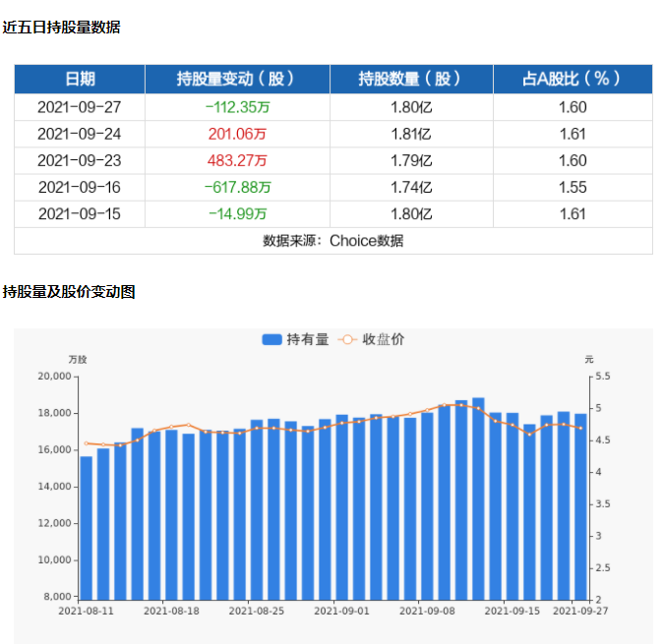Viewport: 663px width, 644px height.
Task: Click the 1.79亿 holdings cell
Action: click(411, 160)
